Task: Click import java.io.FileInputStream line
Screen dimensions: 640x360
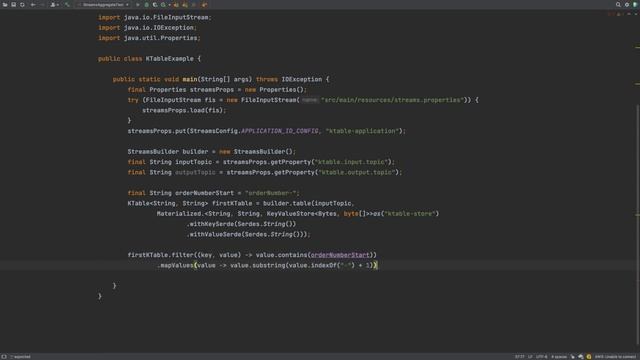Action: click(155, 17)
